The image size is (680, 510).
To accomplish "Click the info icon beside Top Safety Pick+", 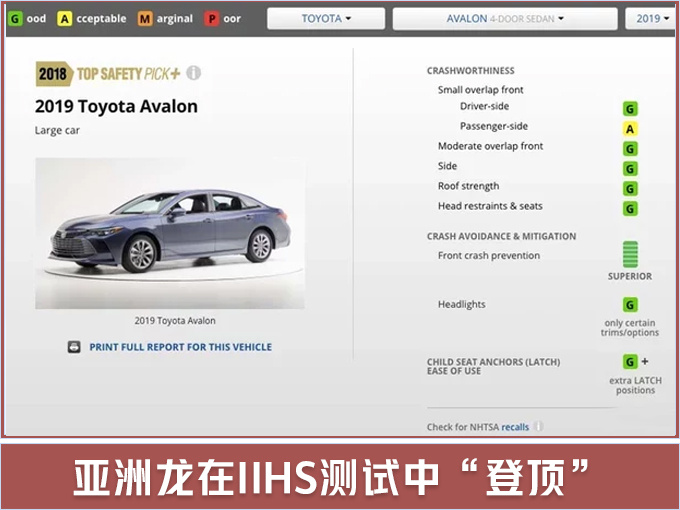I will click(193, 73).
